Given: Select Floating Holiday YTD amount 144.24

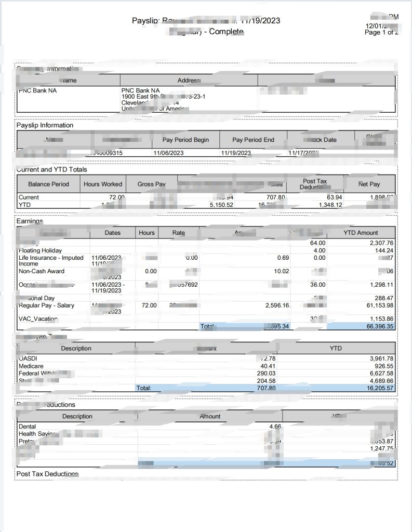Looking at the screenshot, I should [384, 250].
